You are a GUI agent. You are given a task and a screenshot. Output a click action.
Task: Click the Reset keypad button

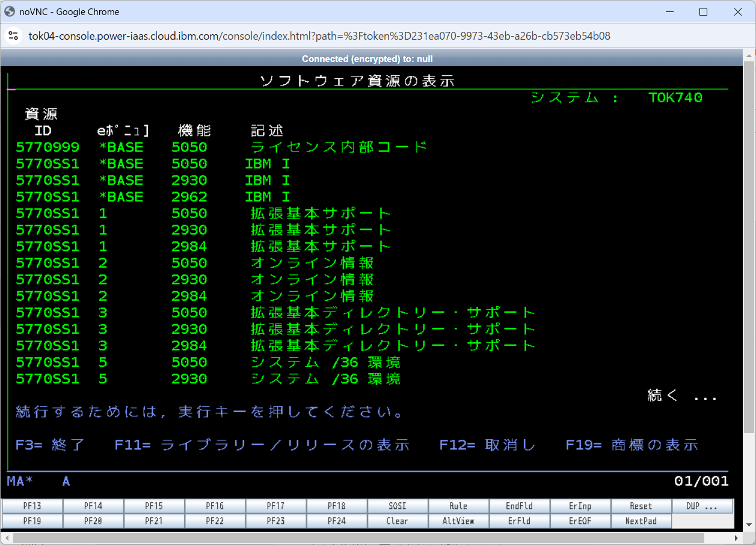click(641, 506)
